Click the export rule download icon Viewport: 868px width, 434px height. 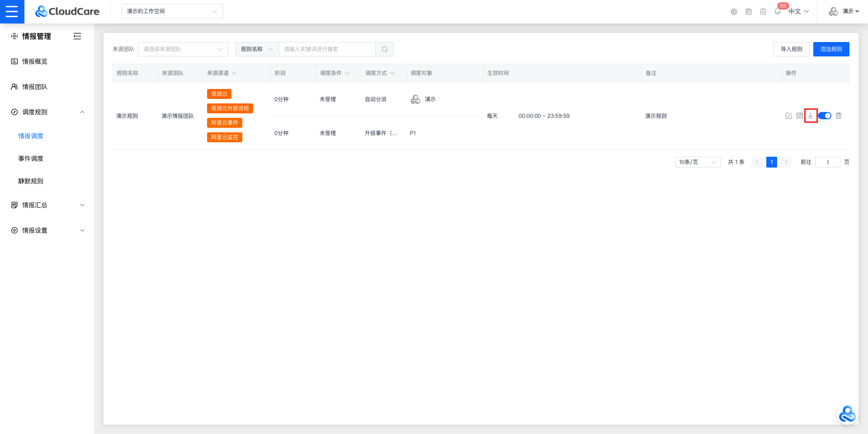click(x=811, y=116)
